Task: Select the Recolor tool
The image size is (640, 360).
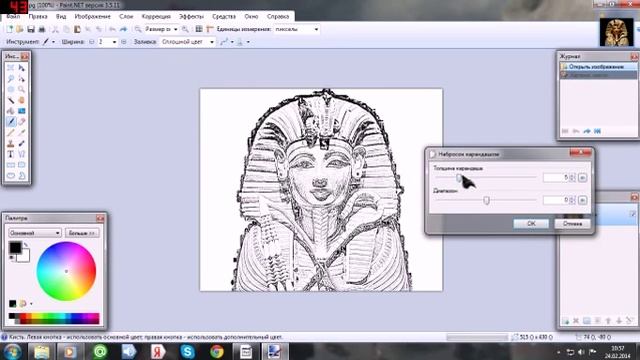Action: (x=22, y=143)
